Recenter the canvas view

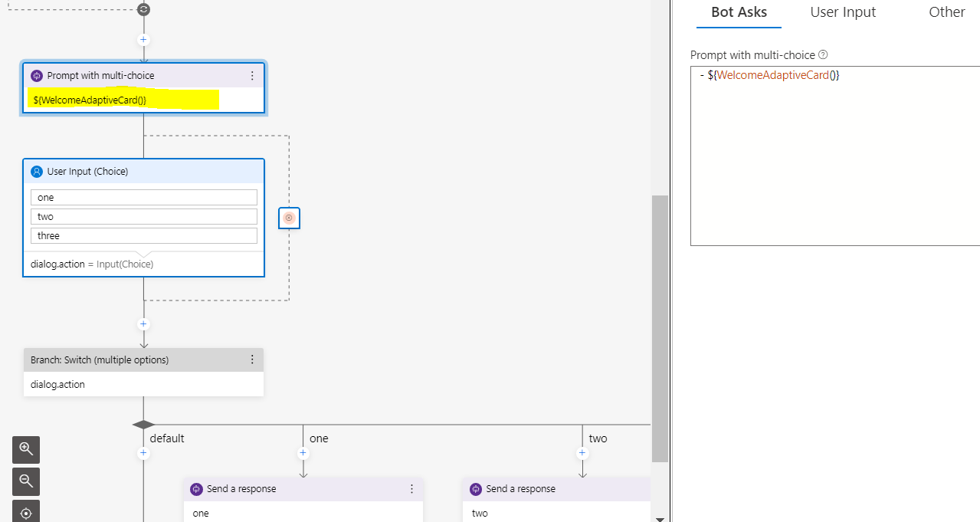(26, 511)
